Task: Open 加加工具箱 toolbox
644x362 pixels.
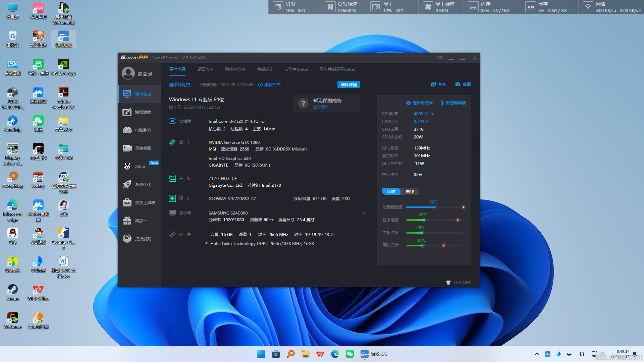Action: point(140,203)
